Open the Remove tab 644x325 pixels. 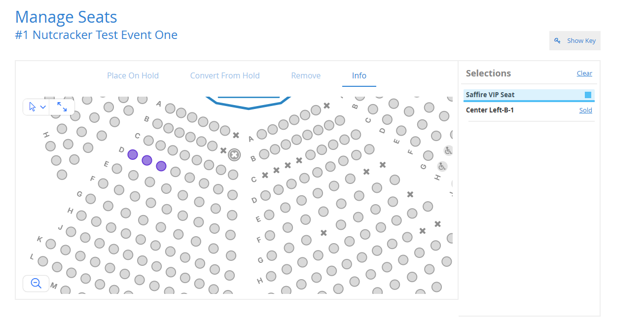pyautogui.click(x=306, y=75)
